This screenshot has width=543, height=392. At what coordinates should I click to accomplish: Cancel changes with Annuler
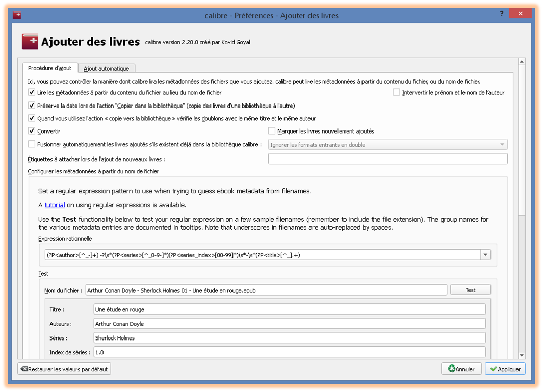pyautogui.click(x=461, y=369)
